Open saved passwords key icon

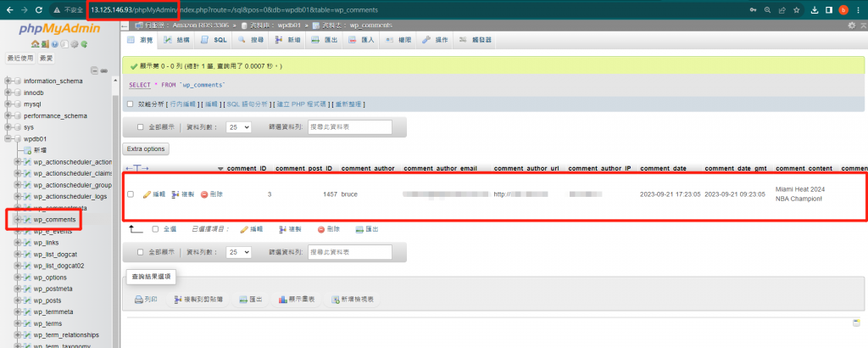pyautogui.click(x=754, y=10)
